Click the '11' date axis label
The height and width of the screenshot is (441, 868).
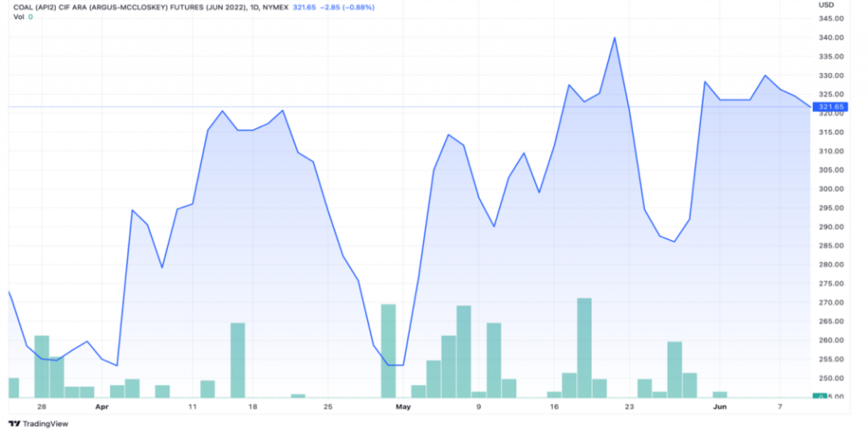click(192, 407)
